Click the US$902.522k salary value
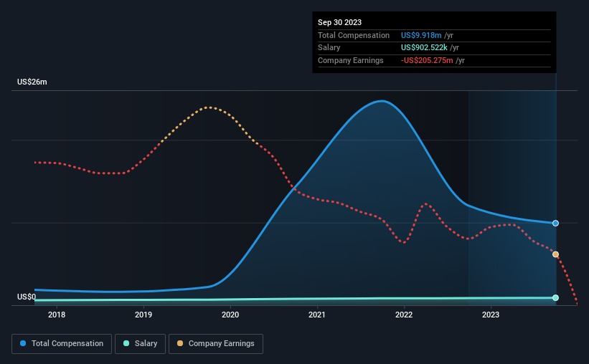 pyautogui.click(x=424, y=48)
